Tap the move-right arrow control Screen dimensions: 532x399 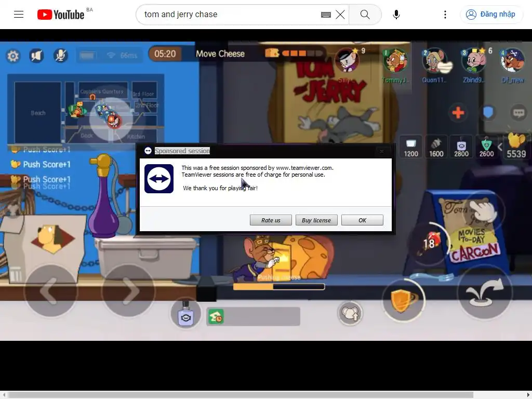[129, 291]
